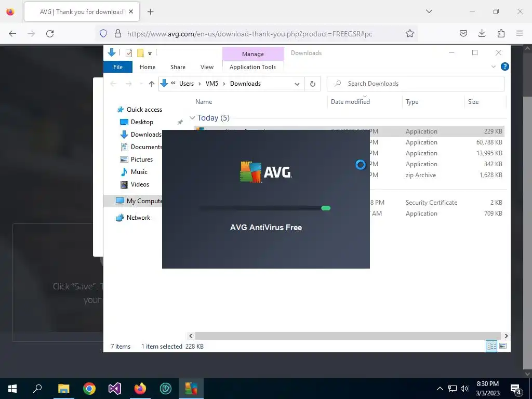Viewport: 532px width, 399px height.
Task: Click Users in the address breadcrumb
Action: tap(187, 84)
